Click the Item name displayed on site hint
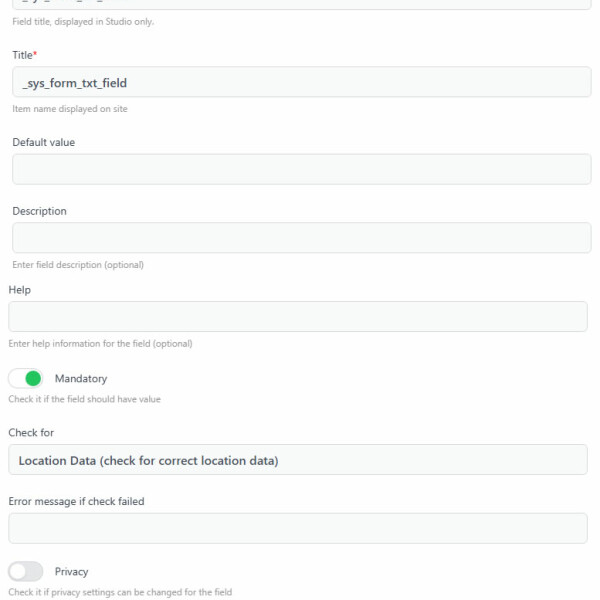The height and width of the screenshot is (600, 600). point(70,109)
